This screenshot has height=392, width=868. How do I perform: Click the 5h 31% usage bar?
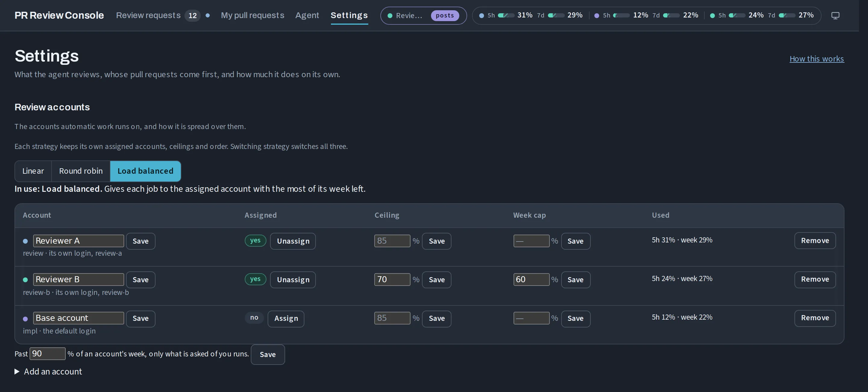click(506, 15)
